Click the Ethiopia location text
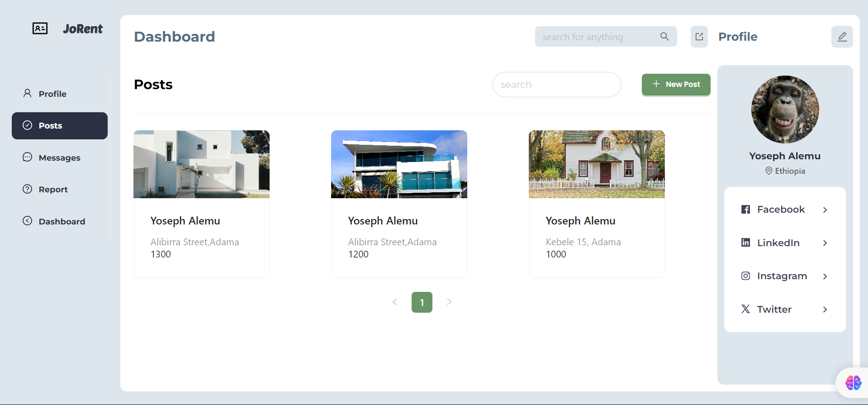 coord(790,171)
